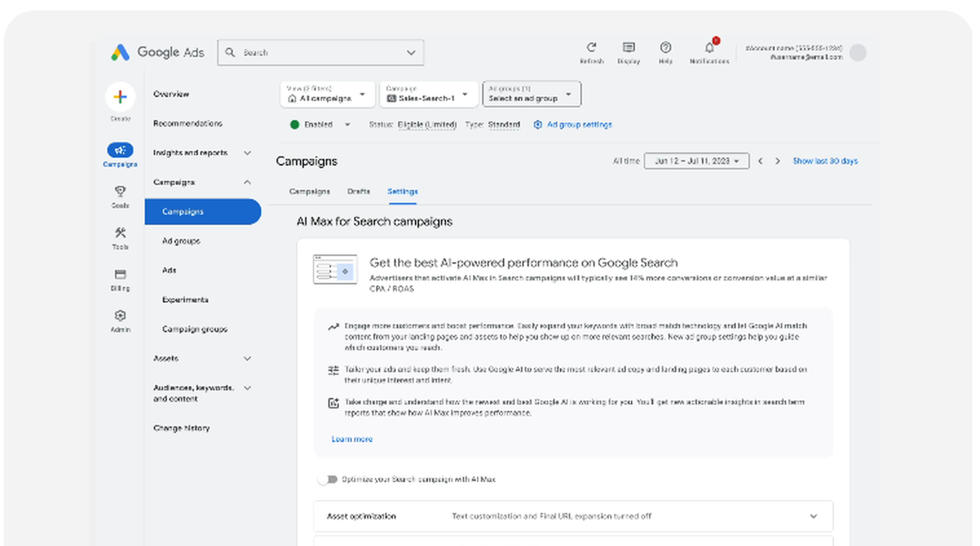Screen dimensions: 980x546
Task: Click the Standard type text
Action: pos(504,125)
